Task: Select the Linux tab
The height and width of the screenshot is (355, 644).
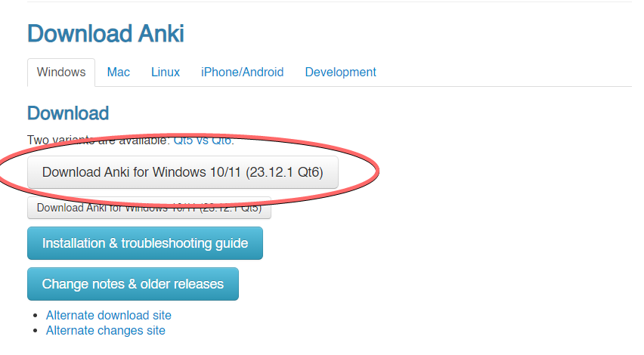Action: click(166, 73)
